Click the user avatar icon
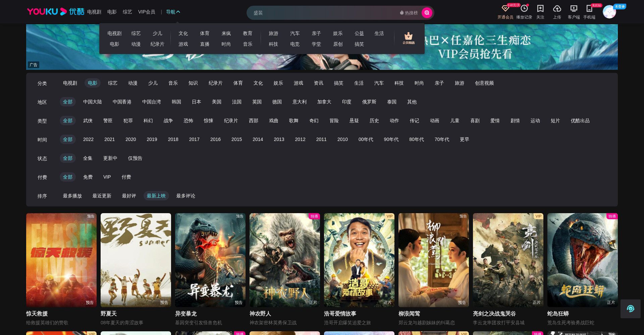The width and height of the screenshot is (644, 335). [609, 12]
